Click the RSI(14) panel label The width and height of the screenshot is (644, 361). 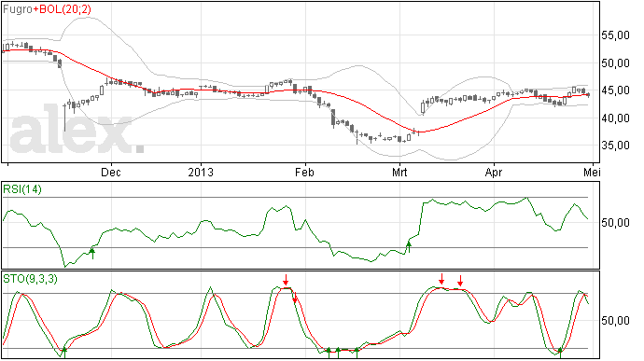22,189
